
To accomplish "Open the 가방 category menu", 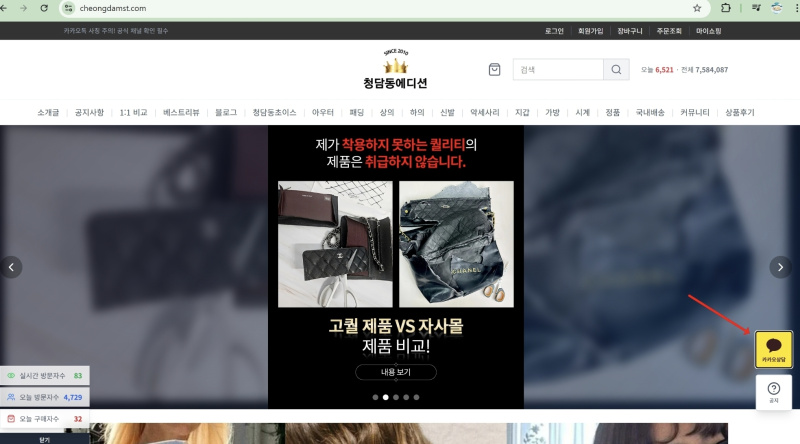I will pyautogui.click(x=552, y=113).
